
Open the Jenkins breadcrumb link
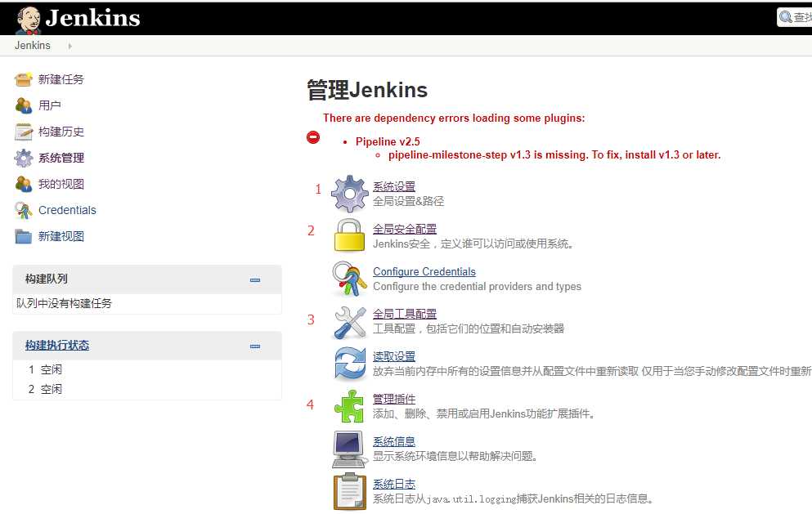pyautogui.click(x=33, y=46)
